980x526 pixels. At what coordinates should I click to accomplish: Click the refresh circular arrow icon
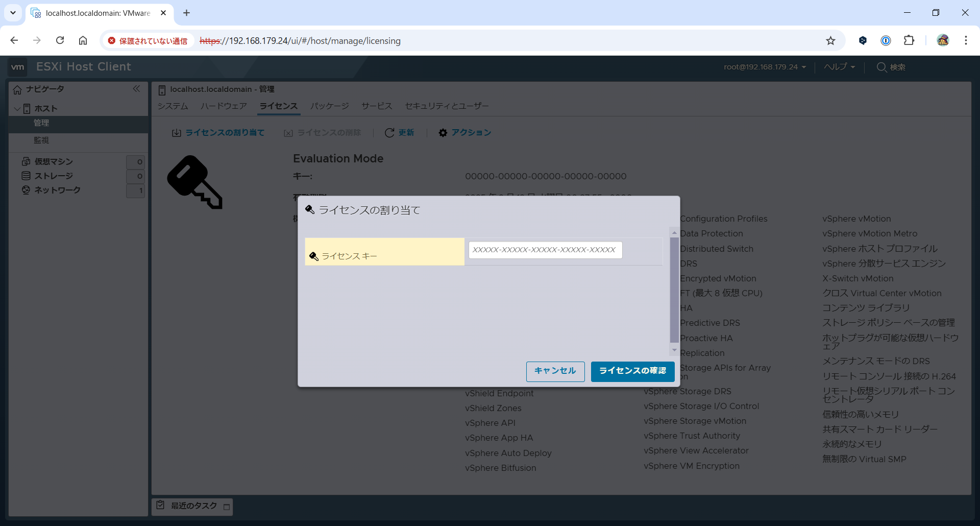click(389, 133)
